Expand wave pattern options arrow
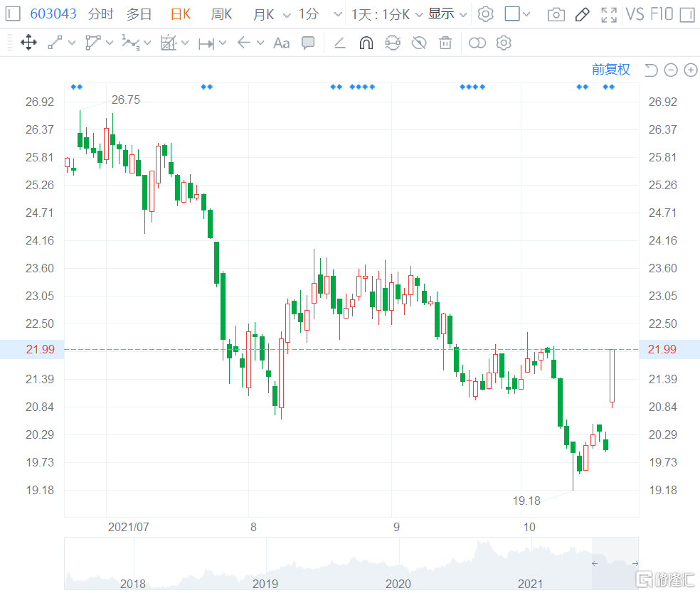The width and height of the screenshot is (700, 593). click(x=147, y=43)
